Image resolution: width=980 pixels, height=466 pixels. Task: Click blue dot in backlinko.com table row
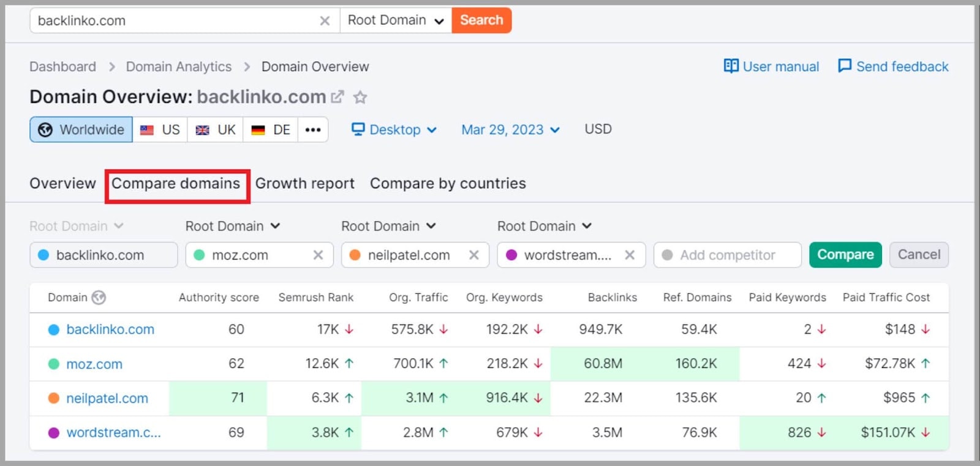54,329
